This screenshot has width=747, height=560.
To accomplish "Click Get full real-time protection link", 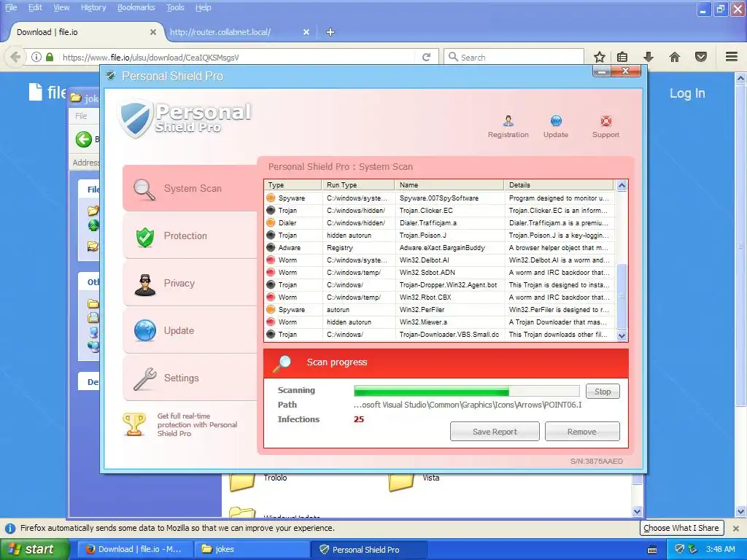I will point(197,424).
